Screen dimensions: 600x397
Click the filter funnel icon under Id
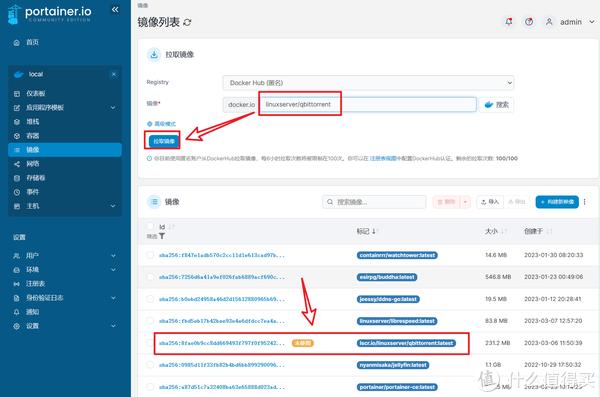[162, 236]
